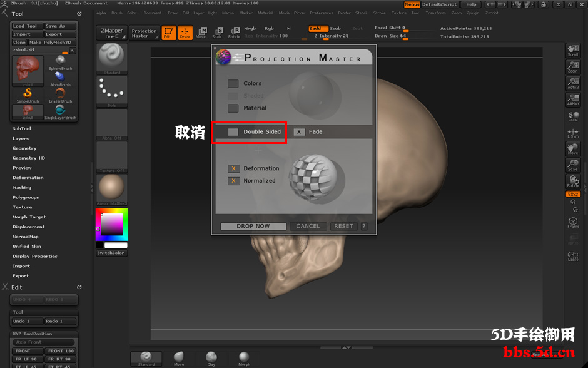The width and height of the screenshot is (588, 368).
Task: Pick a color in the color picker square
Action: [x=112, y=224]
